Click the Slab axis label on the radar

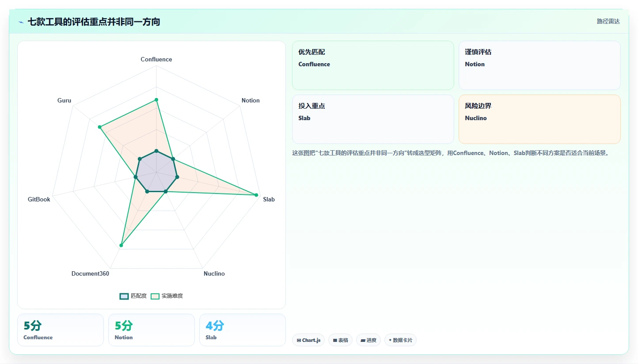click(x=269, y=199)
